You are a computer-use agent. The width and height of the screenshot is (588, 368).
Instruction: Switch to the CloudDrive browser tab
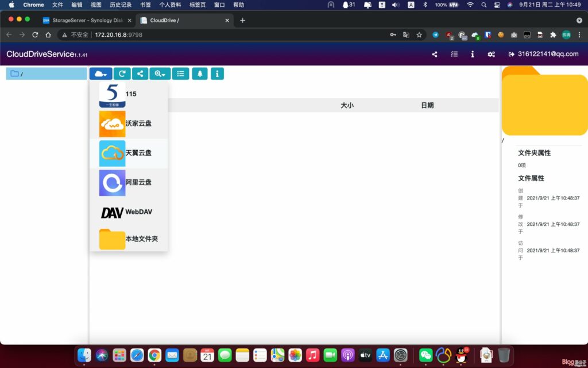184,20
